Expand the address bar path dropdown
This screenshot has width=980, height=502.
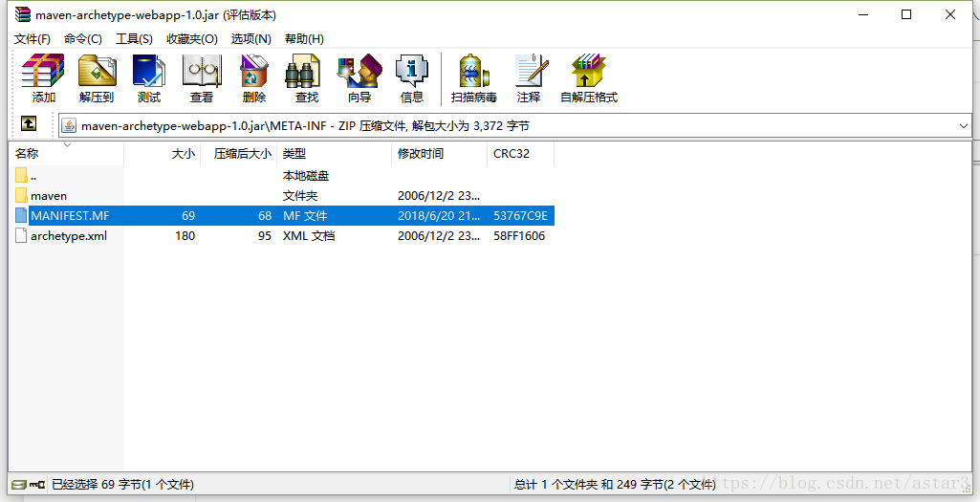(x=963, y=125)
